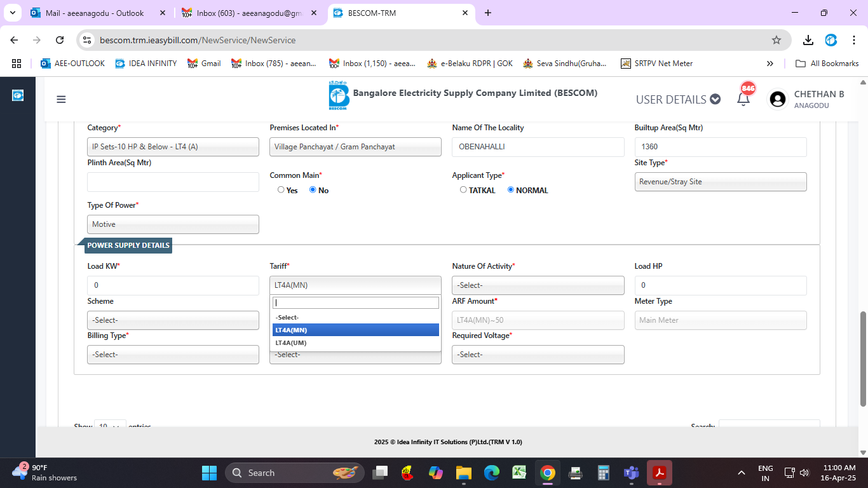
Task: Open the Site Type dropdown
Action: [x=721, y=182]
